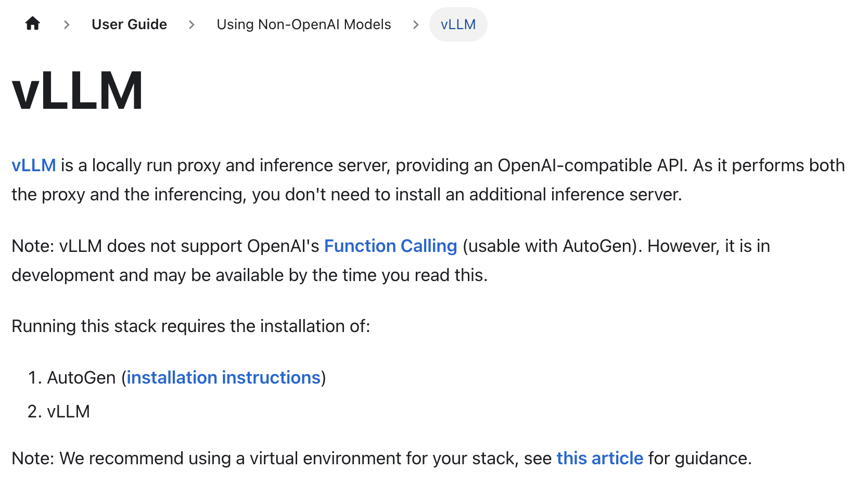Click the AutoGen text in list item 1
Screen dimensions: 868x483
81,378
